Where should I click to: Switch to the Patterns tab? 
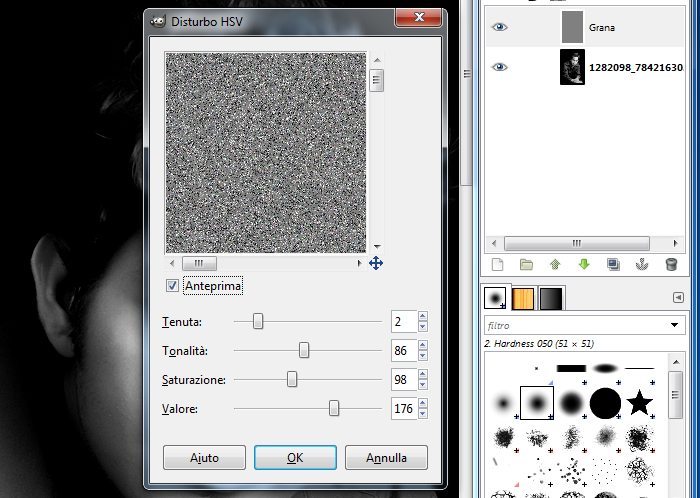pyautogui.click(x=524, y=298)
